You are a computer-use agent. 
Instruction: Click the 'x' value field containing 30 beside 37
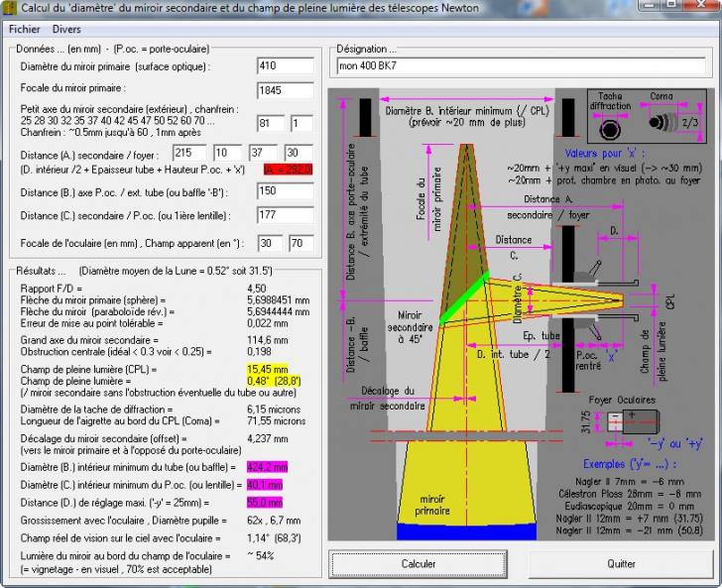click(299, 153)
